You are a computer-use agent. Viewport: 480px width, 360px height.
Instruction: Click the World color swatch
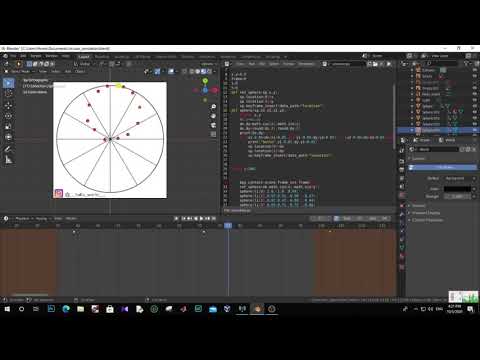[457, 189]
